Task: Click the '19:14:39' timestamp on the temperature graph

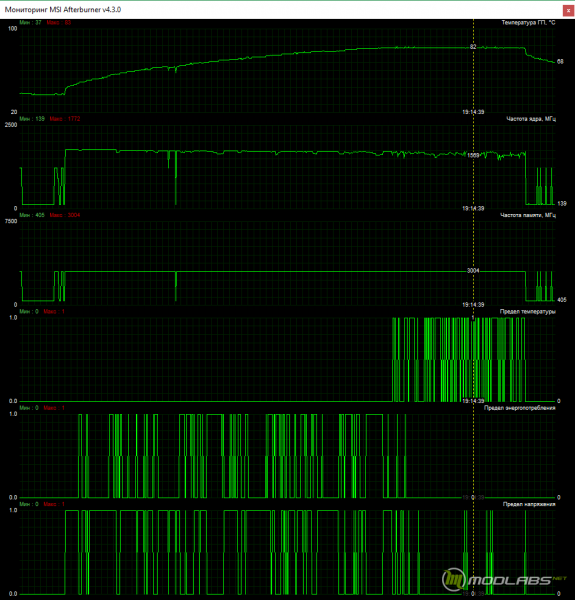Action: click(x=473, y=112)
